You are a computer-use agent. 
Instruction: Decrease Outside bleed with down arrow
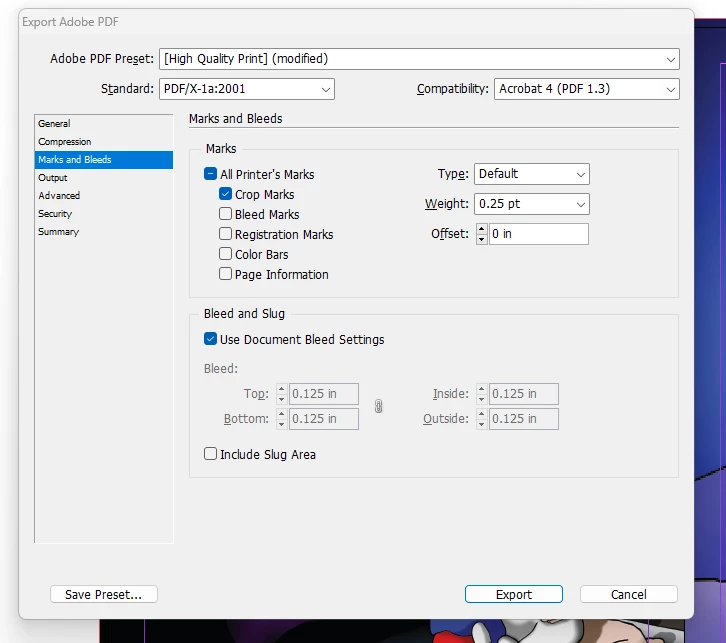click(482, 425)
